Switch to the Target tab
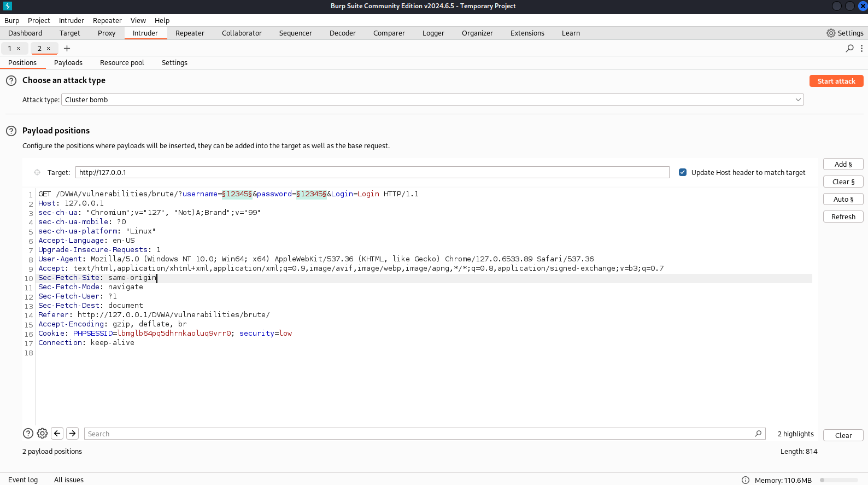The width and height of the screenshot is (868, 485). pyautogui.click(x=70, y=33)
